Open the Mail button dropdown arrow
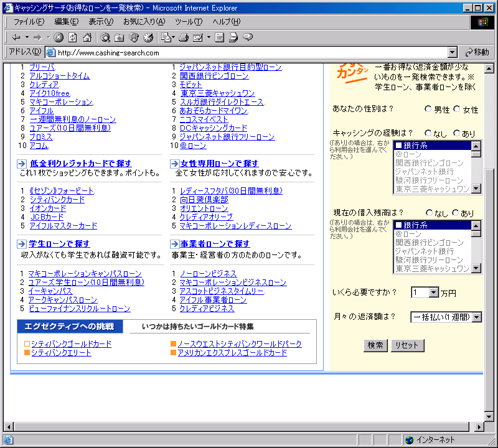498x448 pixels. 174,37
